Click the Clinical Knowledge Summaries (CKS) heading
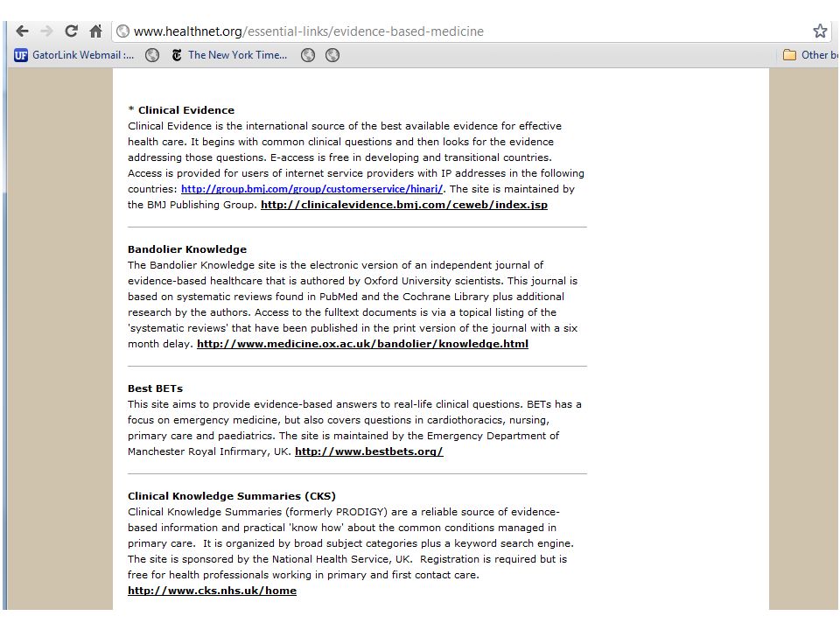Image resolution: width=840 pixels, height=630 pixels. coord(232,496)
